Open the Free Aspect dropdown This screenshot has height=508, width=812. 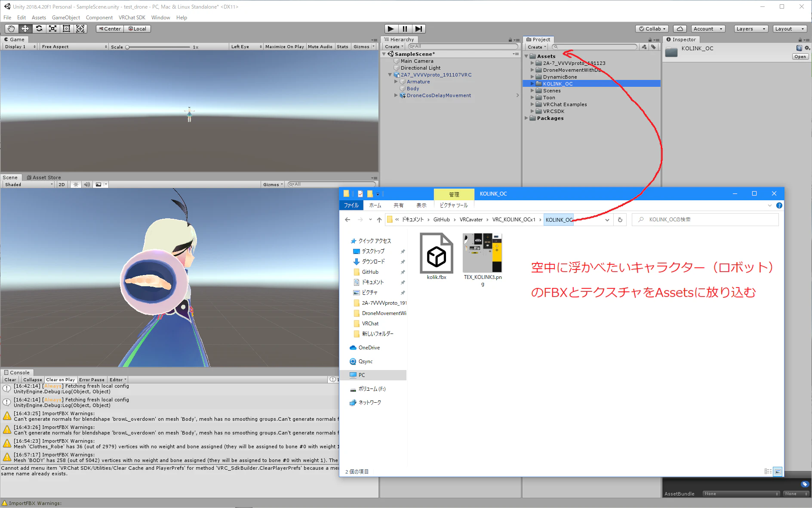(74, 47)
